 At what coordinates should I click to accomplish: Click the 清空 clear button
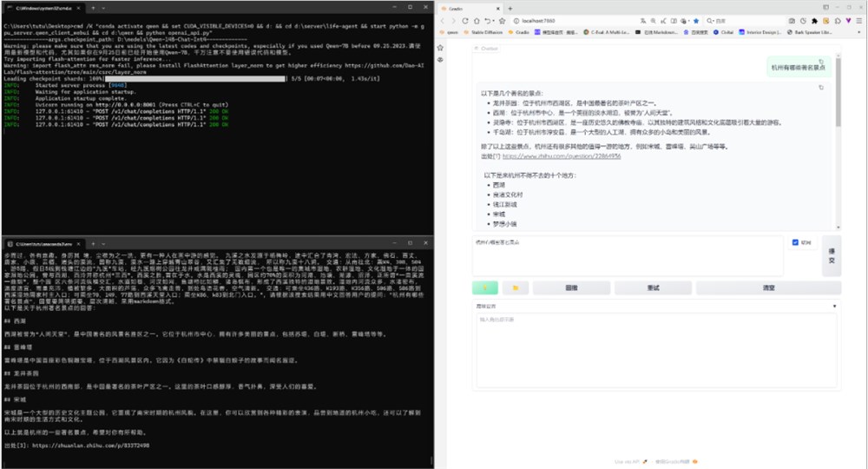click(768, 288)
